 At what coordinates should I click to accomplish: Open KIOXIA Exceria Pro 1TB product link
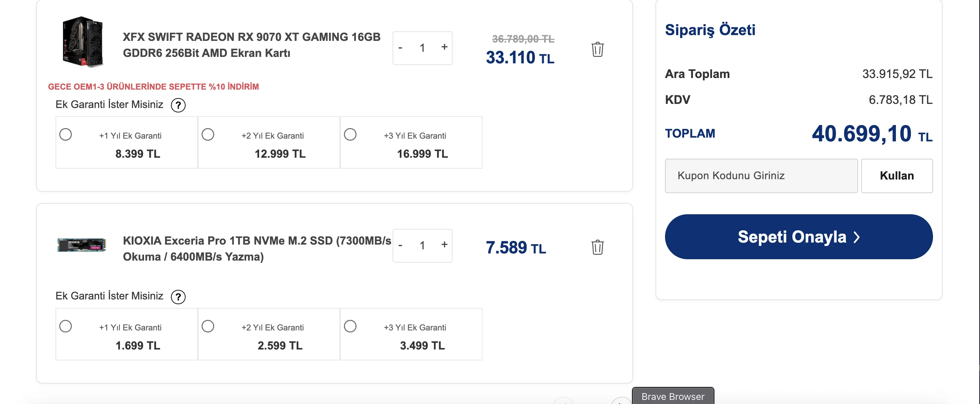tap(257, 248)
